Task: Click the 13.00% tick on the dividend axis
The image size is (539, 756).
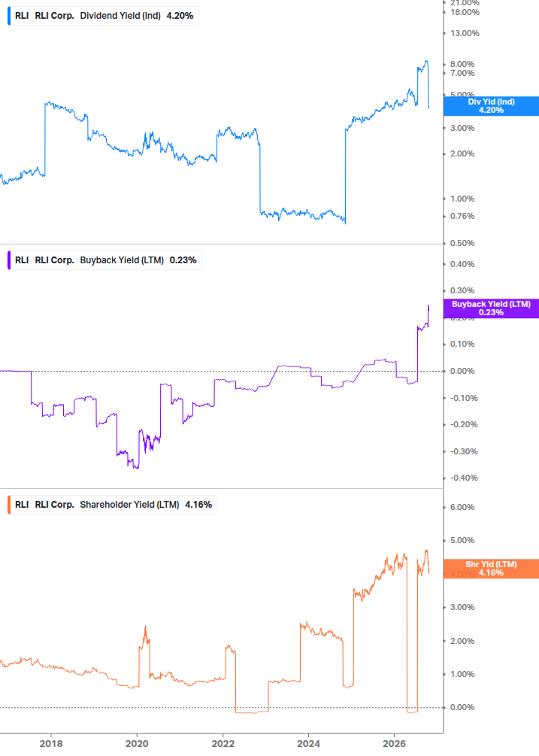Action: tap(465, 33)
